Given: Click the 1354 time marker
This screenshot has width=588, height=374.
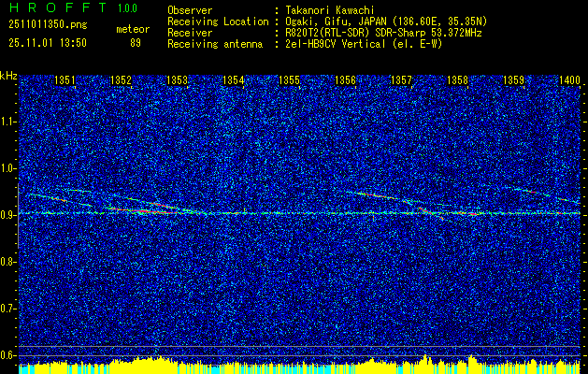Looking at the screenshot, I should coord(234,79).
